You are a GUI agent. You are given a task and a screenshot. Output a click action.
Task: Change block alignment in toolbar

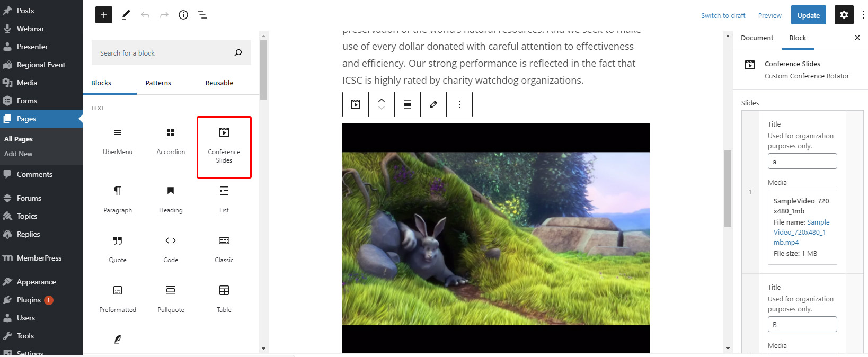pos(408,104)
